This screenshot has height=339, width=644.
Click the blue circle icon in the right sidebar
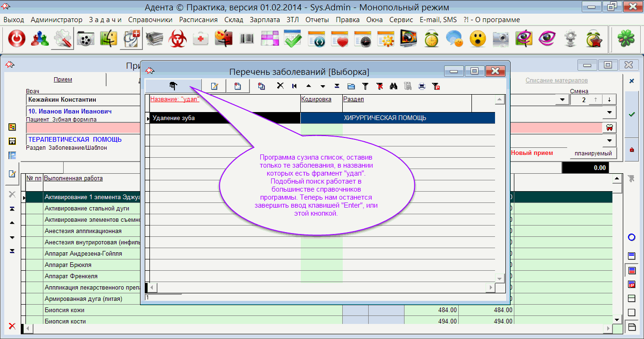pos(631,237)
